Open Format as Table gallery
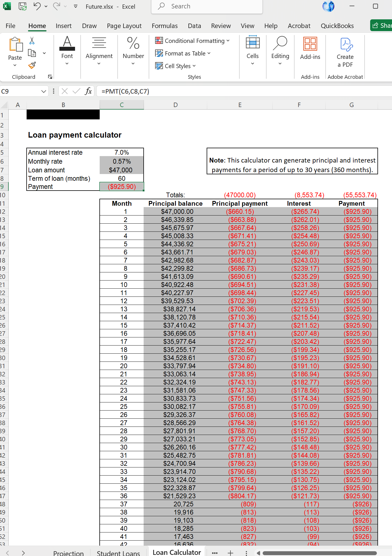This screenshot has width=392, height=556. [x=183, y=53]
